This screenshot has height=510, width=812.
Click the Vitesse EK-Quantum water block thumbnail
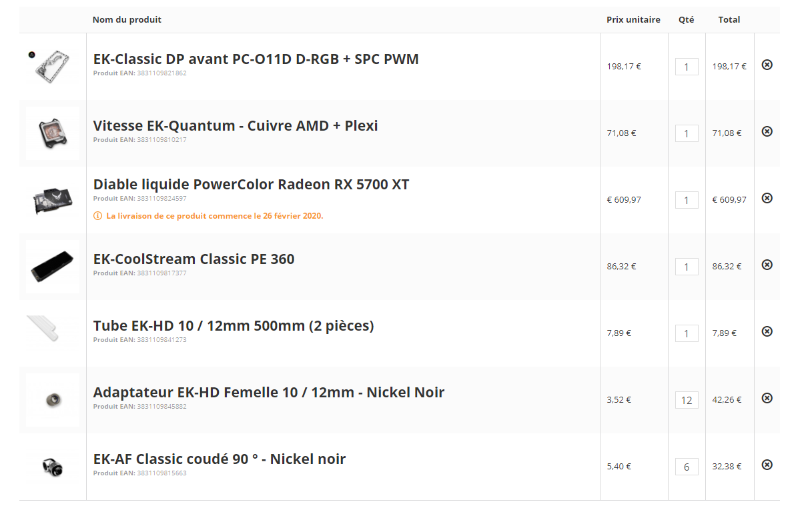tap(52, 133)
